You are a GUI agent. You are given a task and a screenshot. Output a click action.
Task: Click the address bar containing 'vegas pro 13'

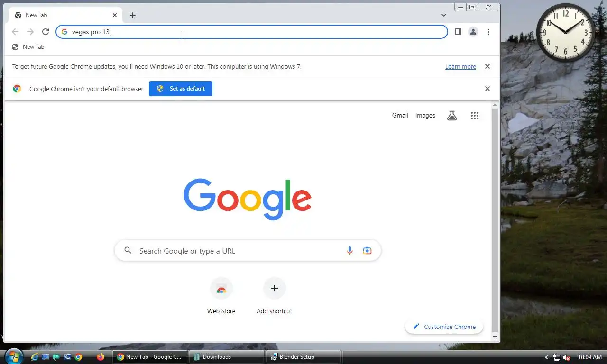pos(252,32)
